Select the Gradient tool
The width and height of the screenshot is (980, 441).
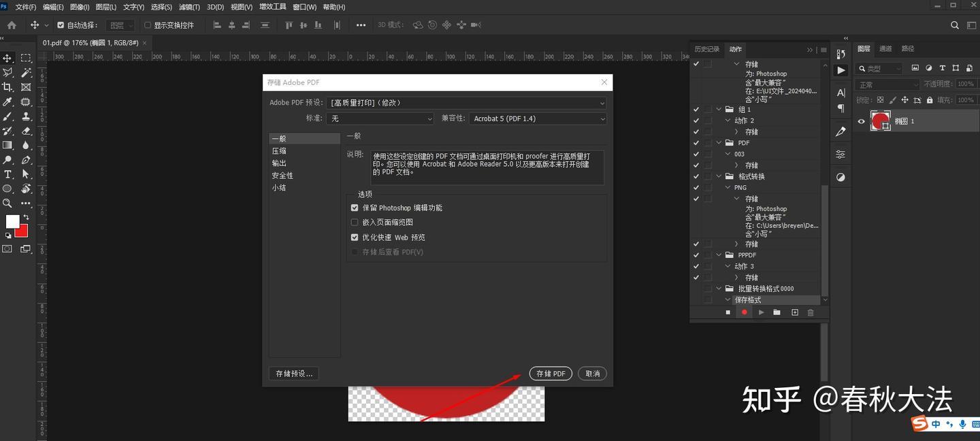[x=8, y=145]
